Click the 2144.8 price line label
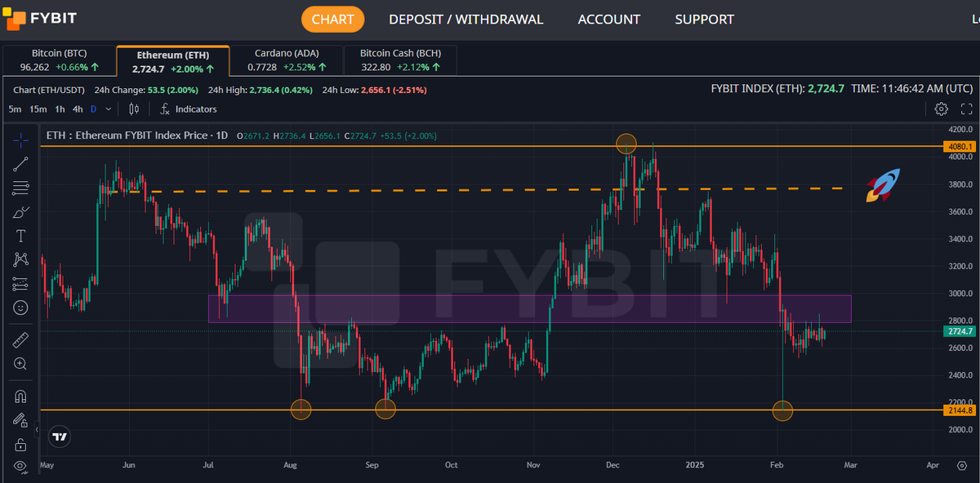Image resolution: width=980 pixels, height=483 pixels. click(960, 410)
